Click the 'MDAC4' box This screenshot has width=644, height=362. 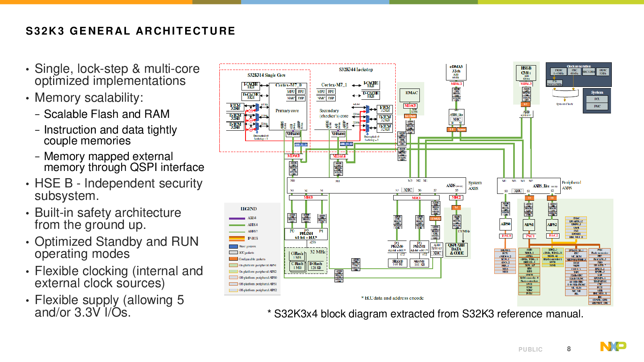(x=339, y=156)
